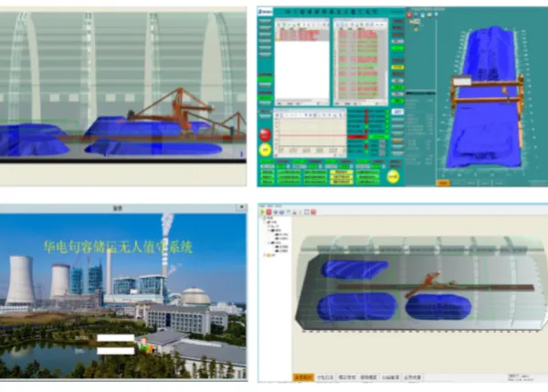The height and width of the screenshot is (392, 548).
Task: Click the top blue coal pile in yard overview
Action: 354,269
